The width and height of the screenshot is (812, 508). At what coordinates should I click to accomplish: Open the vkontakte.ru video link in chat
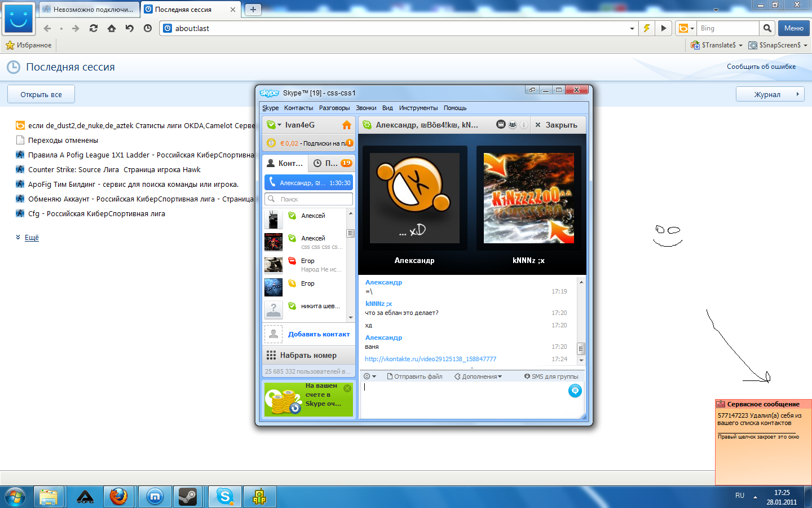pos(431,359)
